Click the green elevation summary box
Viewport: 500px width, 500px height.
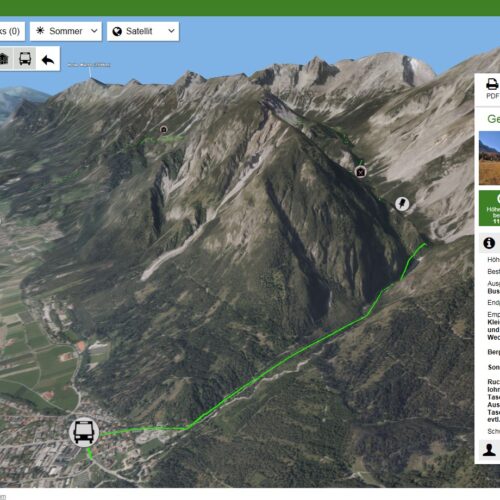click(489, 208)
